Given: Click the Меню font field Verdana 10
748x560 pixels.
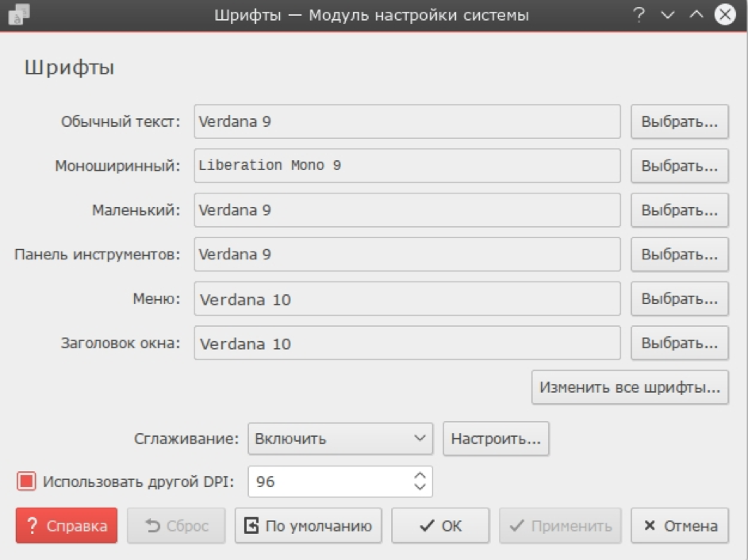Looking at the screenshot, I should [407, 299].
